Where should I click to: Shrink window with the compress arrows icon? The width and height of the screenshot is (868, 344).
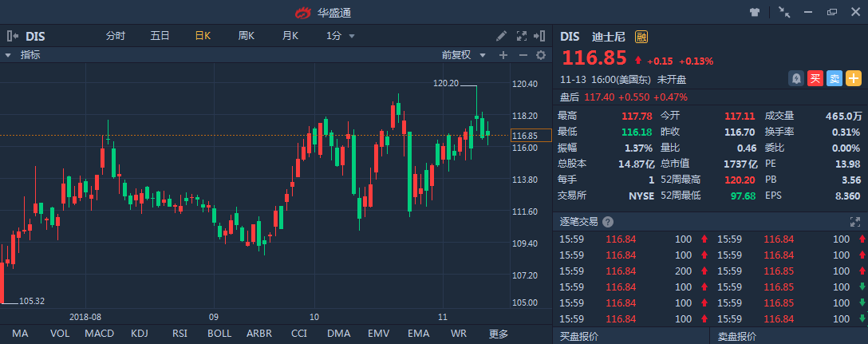click(784, 12)
